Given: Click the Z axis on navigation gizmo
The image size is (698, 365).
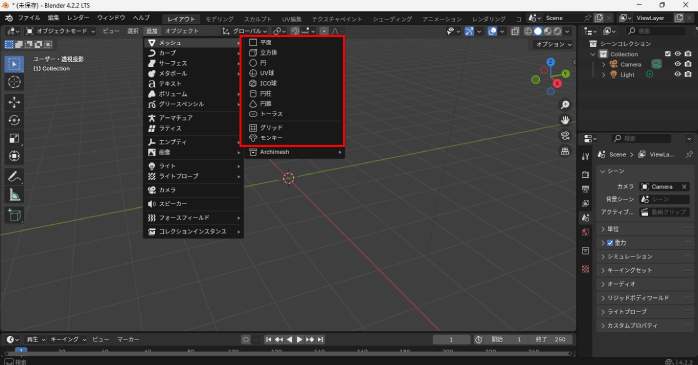Looking at the screenshot, I should 551,62.
